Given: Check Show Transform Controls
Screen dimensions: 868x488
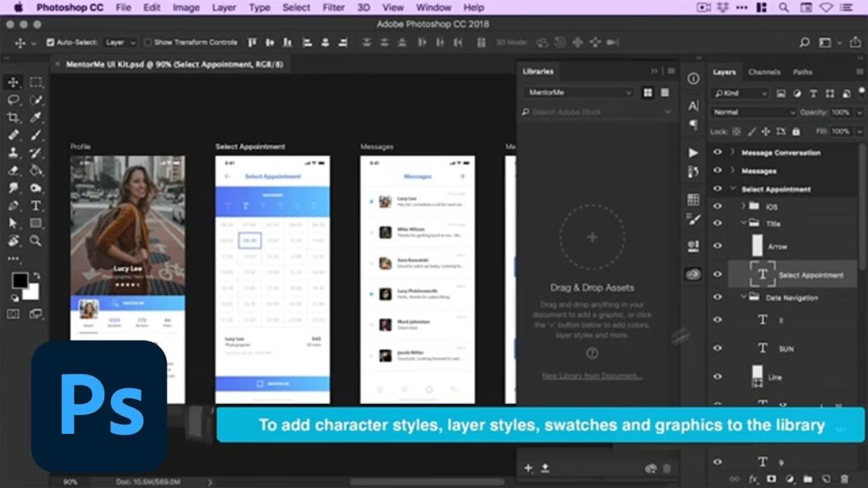Looking at the screenshot, I should (147, 42).
